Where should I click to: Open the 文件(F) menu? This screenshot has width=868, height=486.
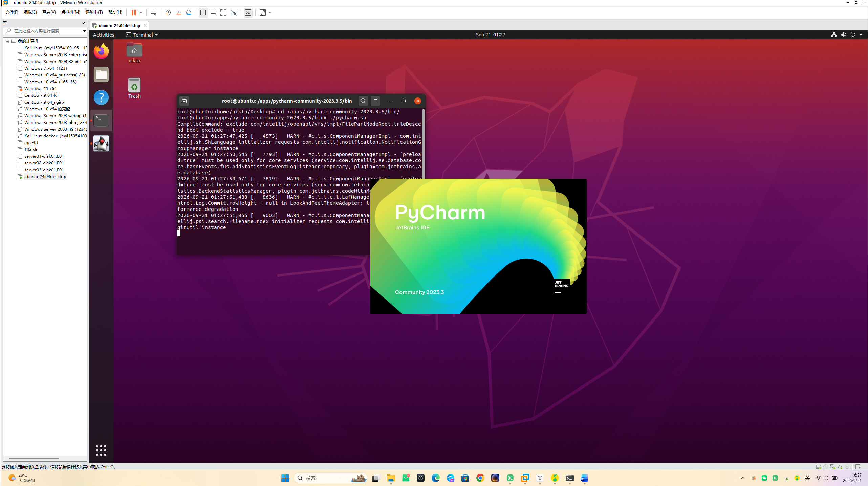[12, 12]
